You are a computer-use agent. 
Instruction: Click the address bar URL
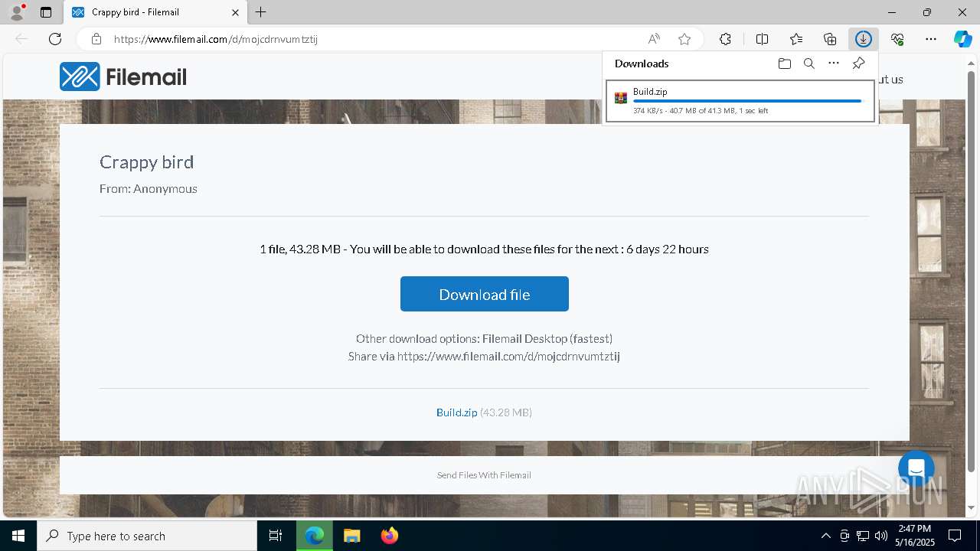click(x=216, y=39)
